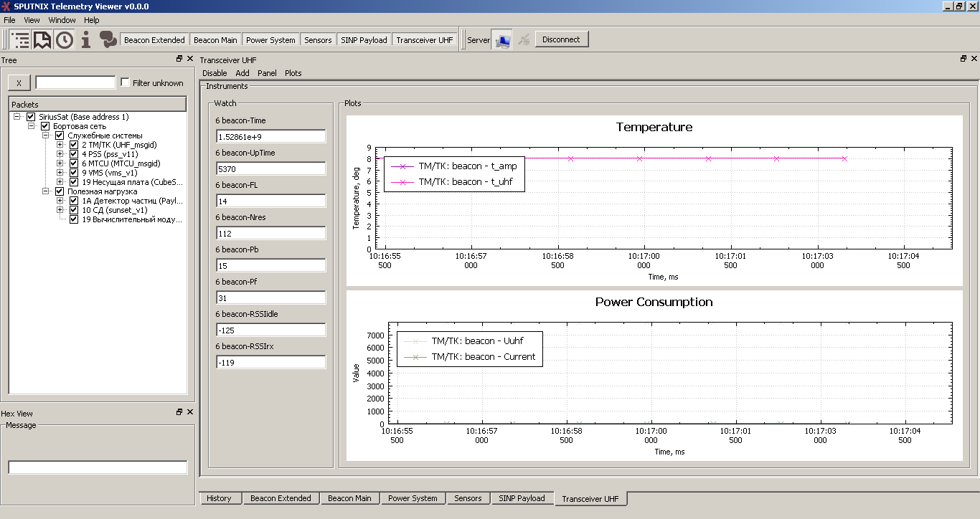Viewport: 980px width, 519px height.
Task: Float the Tree panel using undock icon
Action: (x=179, y=59)
